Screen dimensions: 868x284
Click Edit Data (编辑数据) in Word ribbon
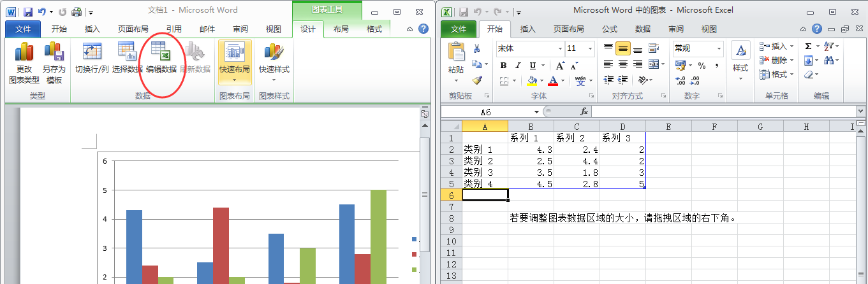tap(161, 58)
